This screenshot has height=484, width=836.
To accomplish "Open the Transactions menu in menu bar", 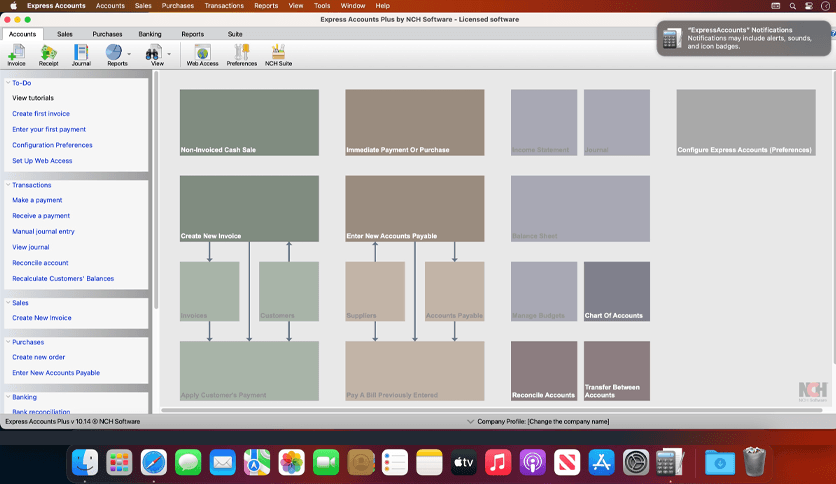I will pyautogui.click(x=224, y=6).
